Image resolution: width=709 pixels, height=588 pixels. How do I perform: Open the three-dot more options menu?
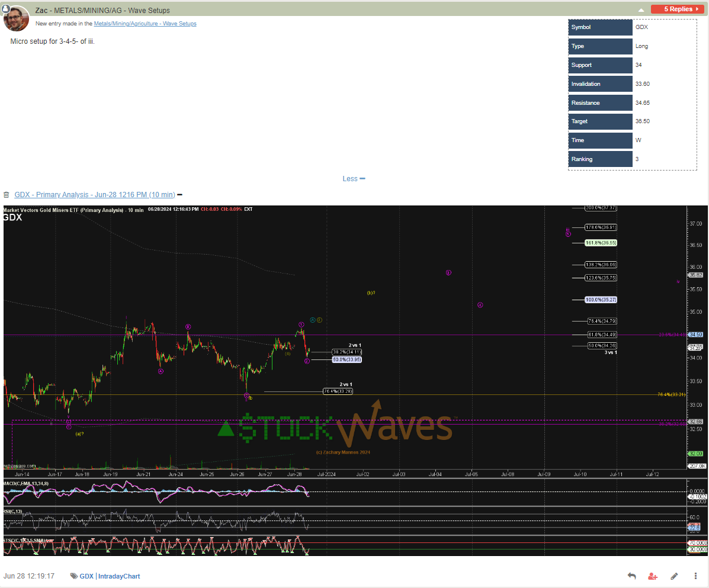(695, 576)
